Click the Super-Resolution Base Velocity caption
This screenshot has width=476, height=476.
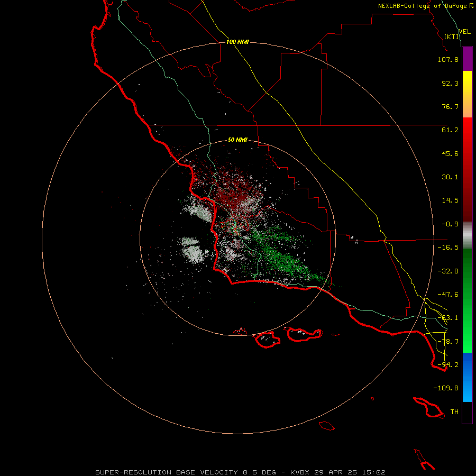pyautogui.click(x=240, y=472)
